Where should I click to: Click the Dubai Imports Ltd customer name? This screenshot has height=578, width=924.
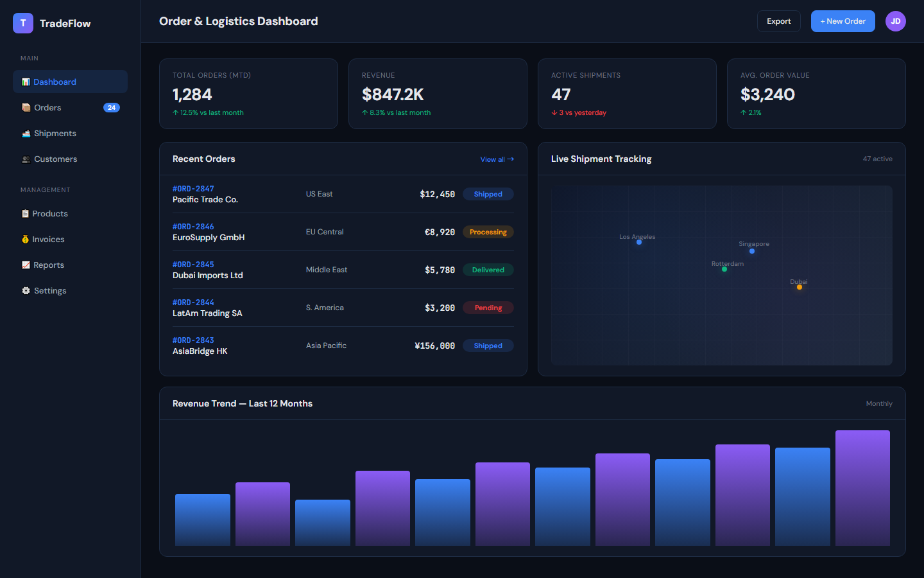pyautogui.click(x=208, y=276)
